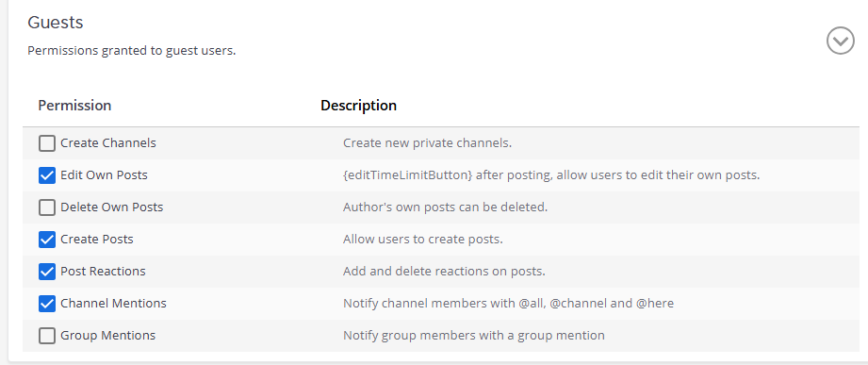The height and width of the screenshot is (365, 868).
Task: Collapse the Guests permissions section
Action: (x=841, y=41)
